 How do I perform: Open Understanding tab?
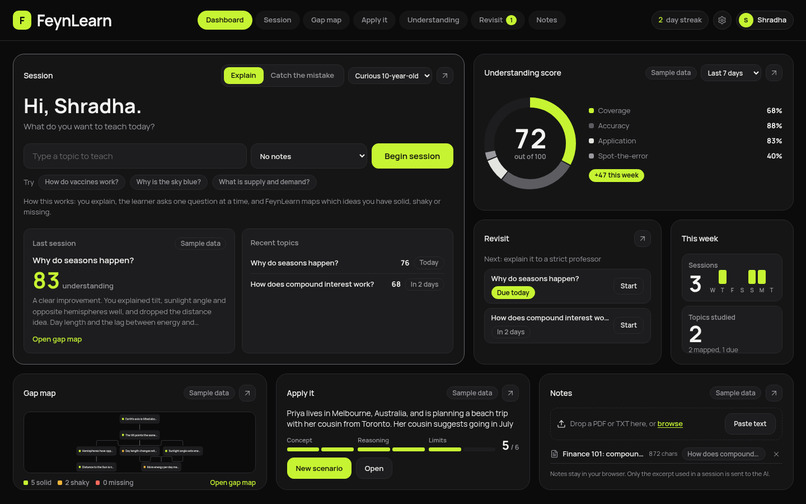(x=433, y=20)
